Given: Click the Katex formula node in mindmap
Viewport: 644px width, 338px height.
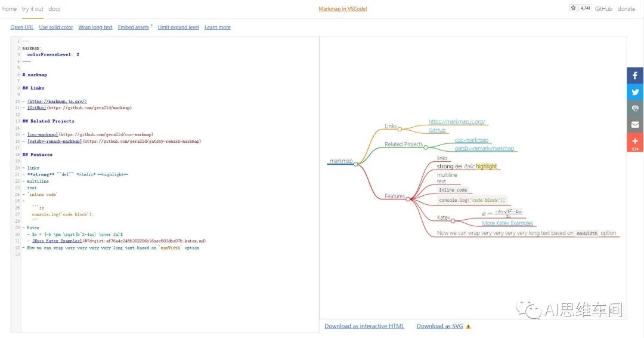Looking at the screenshot, I should pyautogui.click(x=502, y=213).
